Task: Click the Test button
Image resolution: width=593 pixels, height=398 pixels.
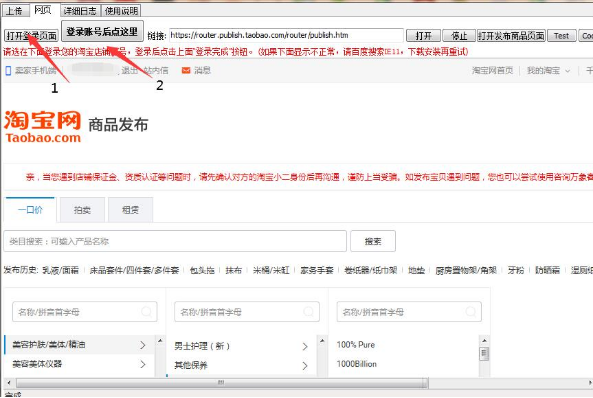Action: point(562,36)
